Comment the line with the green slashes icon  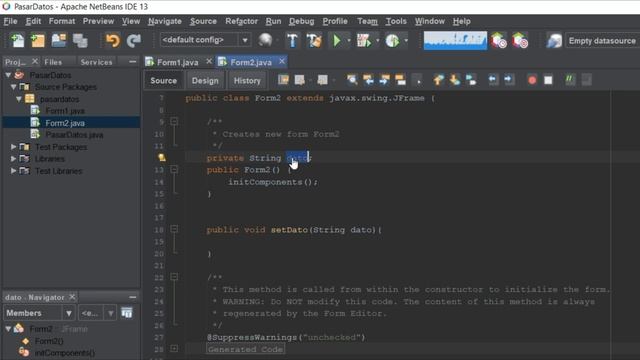pos(570,80)
